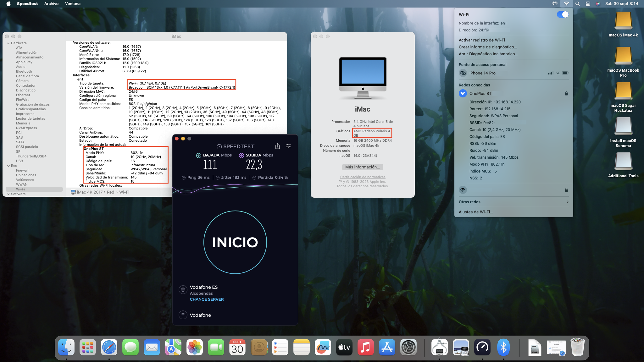Open the Certificación de normativas link

click(363, 177)
